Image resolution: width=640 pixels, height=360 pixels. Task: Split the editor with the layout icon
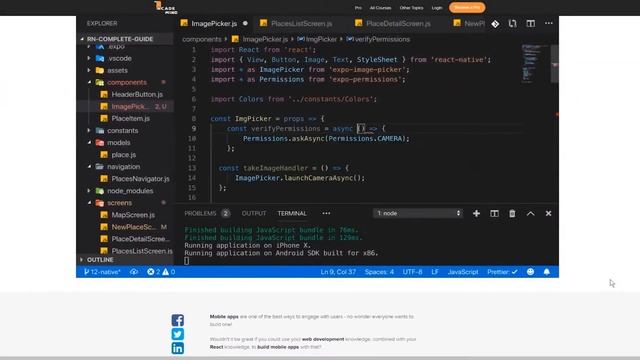click(x=531, y=24)
